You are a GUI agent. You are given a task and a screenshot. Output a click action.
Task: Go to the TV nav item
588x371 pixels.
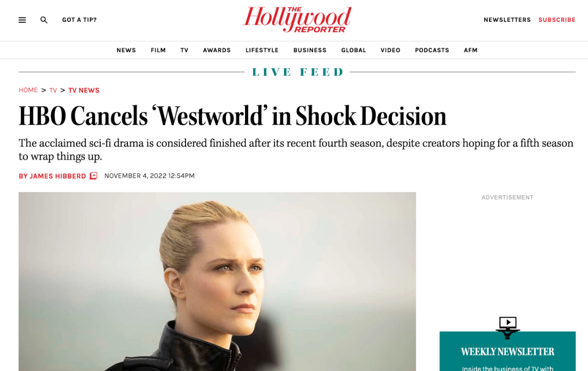point(184,50)
